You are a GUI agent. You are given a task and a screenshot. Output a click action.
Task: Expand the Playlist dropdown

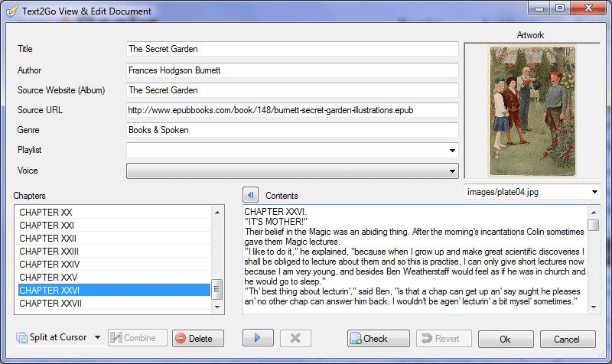point(452,151)
